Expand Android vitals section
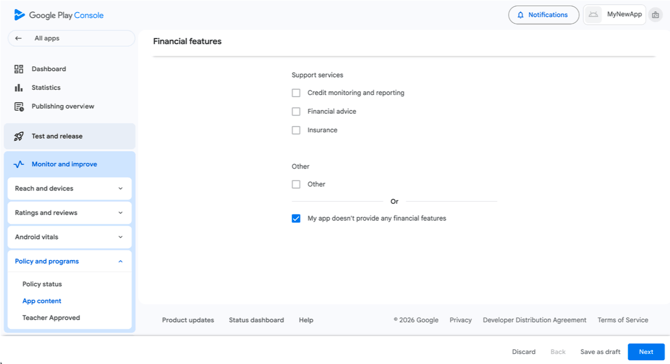The height and width of the screenshot is (364, 670). 70,237
